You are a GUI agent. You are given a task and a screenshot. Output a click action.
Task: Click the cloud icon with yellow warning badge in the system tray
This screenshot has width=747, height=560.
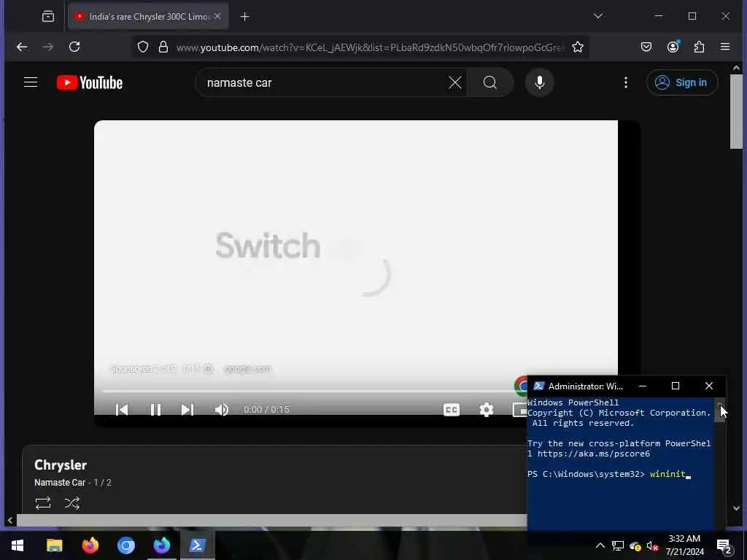click(635, 545)
